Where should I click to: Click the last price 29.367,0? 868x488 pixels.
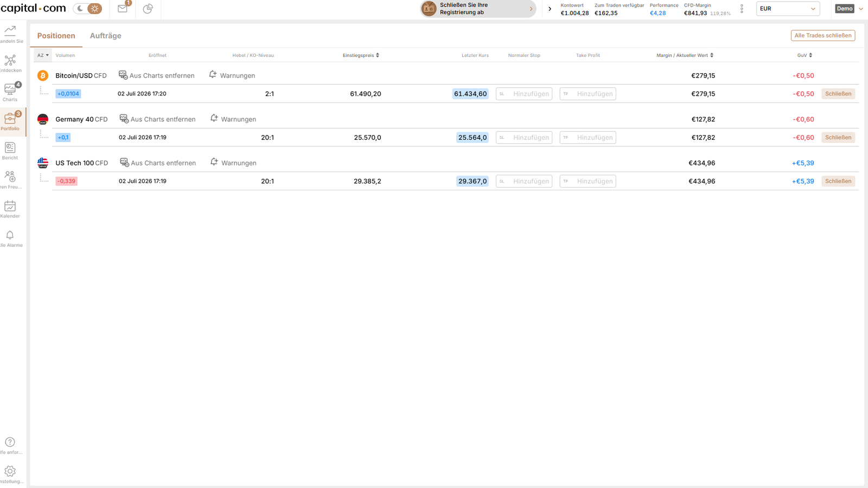click(x=473, y=181)
